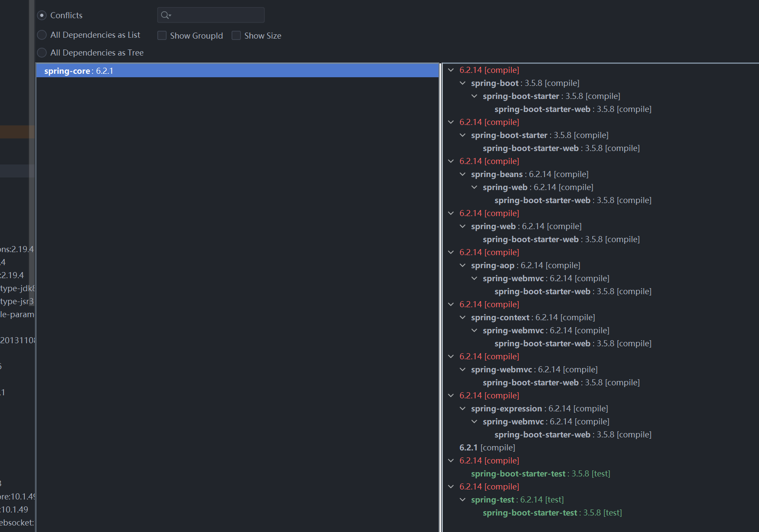Image resolution: width=759 pixels, height=532 pixels.
Task: Select the spring-aop : 6.2.14 [compile] label
Action: [525, 265]
